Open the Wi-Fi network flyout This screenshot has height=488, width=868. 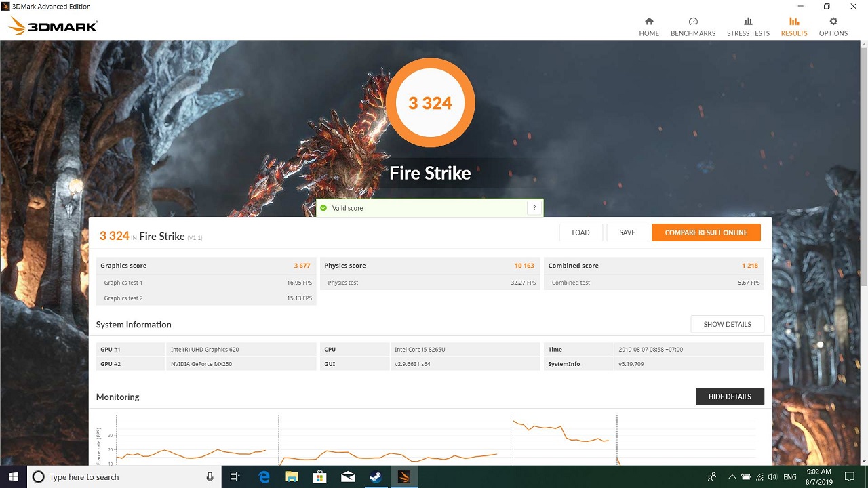760,477
